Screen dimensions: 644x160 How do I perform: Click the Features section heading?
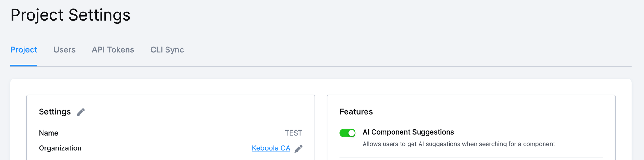pos(356,112)
